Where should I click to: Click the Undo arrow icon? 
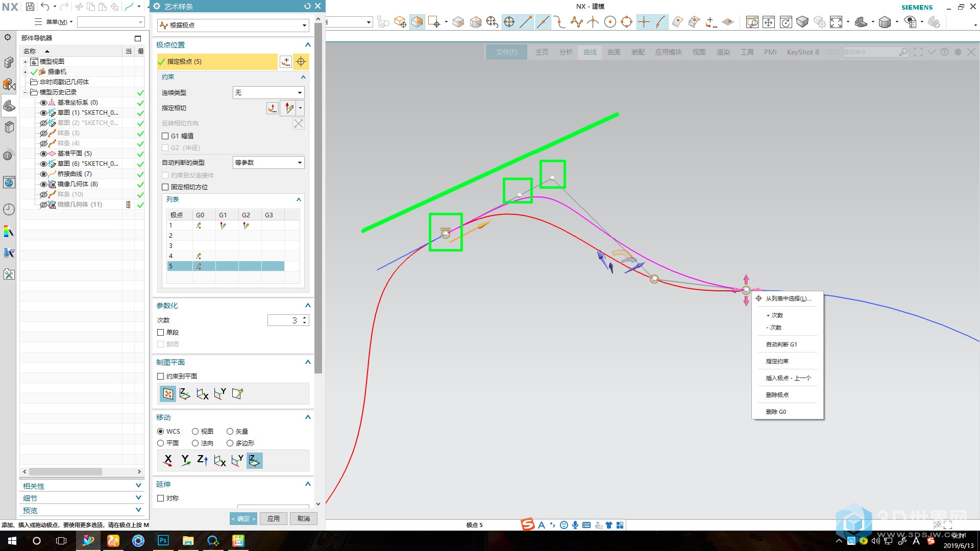[x=45, y=7]
